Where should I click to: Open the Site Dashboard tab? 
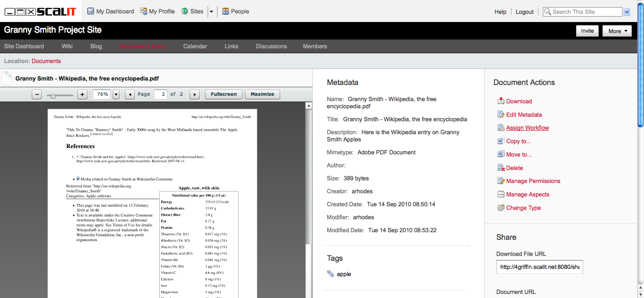pyautogui.click(x=24, y=46)
